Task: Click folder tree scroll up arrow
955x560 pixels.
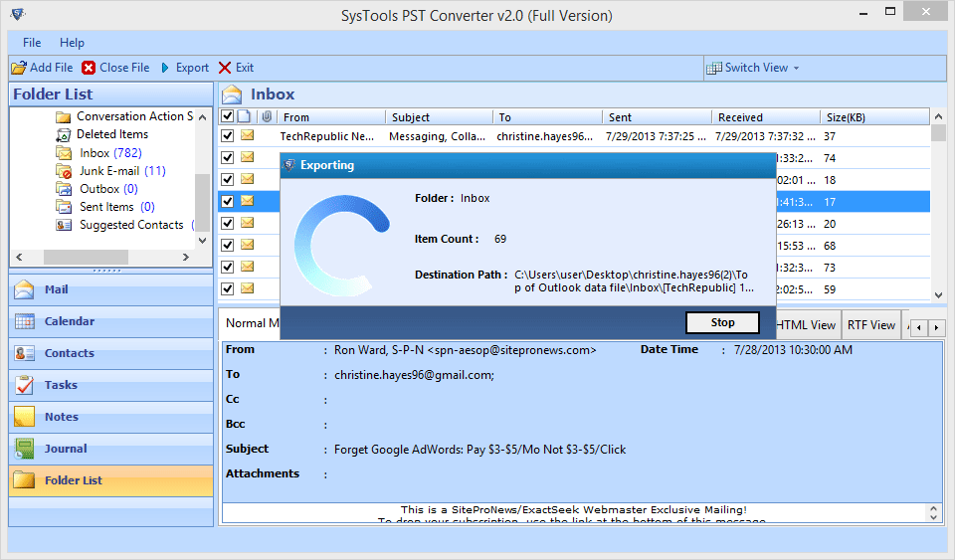Action: pyautogui.click(x=203, y=116)
